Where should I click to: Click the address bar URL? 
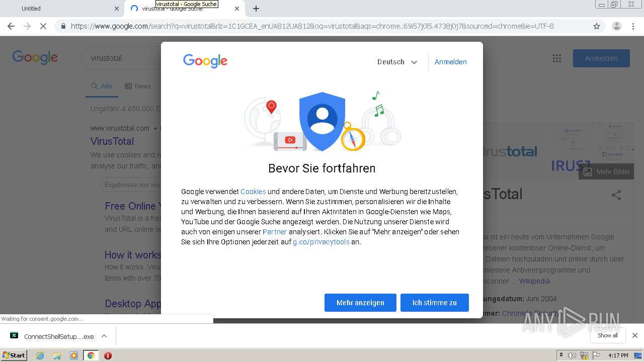coord(312,26)
